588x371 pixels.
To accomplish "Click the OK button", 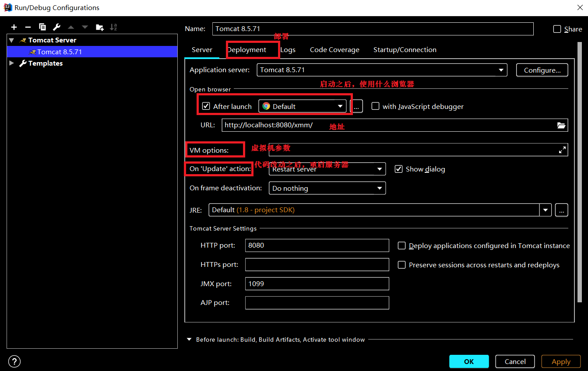I will (469, 361).
